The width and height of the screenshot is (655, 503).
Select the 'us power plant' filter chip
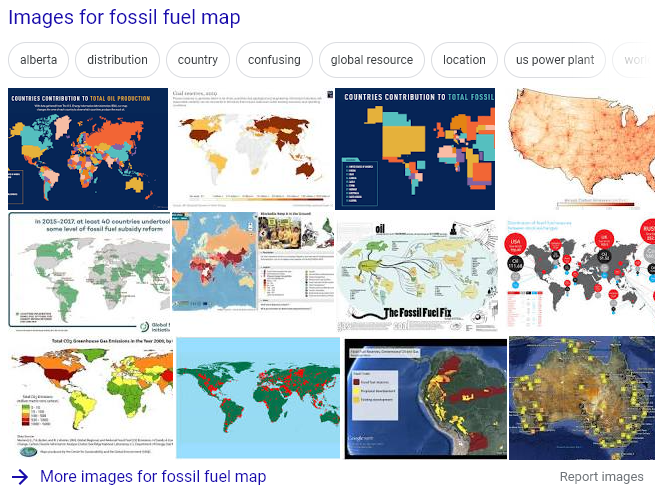[555, 60]
